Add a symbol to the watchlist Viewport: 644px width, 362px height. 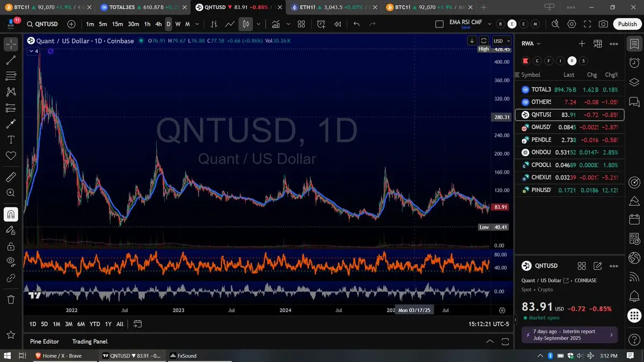tap(582, 44)
